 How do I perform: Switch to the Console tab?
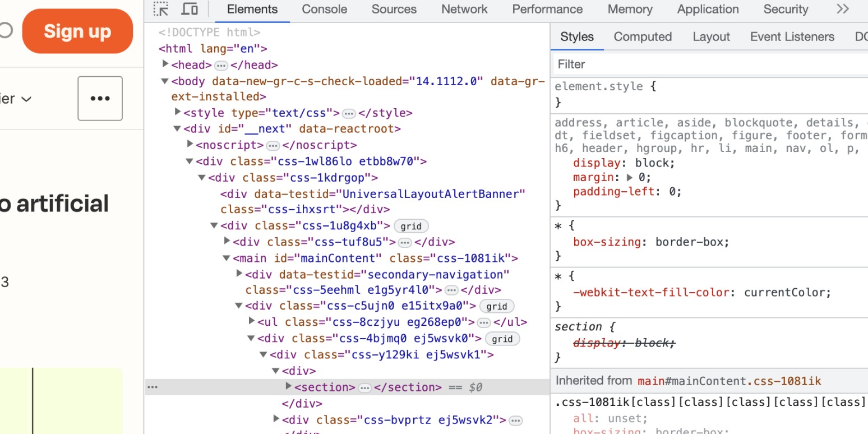tap(324, 9)
